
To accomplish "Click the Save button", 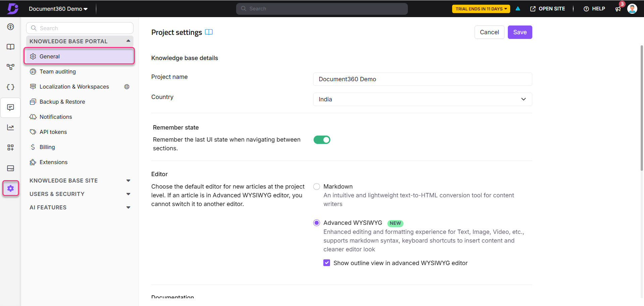I will (x=520, y=32).
